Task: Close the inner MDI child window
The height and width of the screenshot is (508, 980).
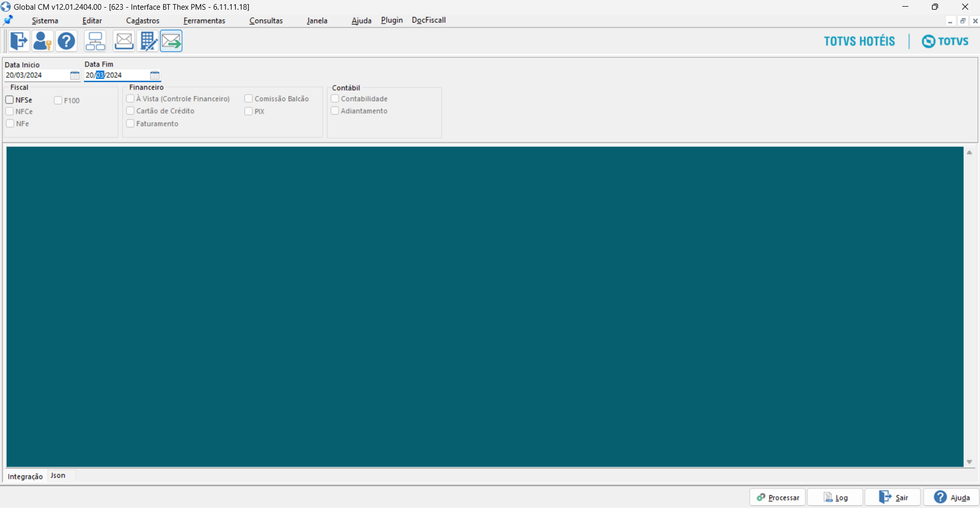Action: click(975, 21)
